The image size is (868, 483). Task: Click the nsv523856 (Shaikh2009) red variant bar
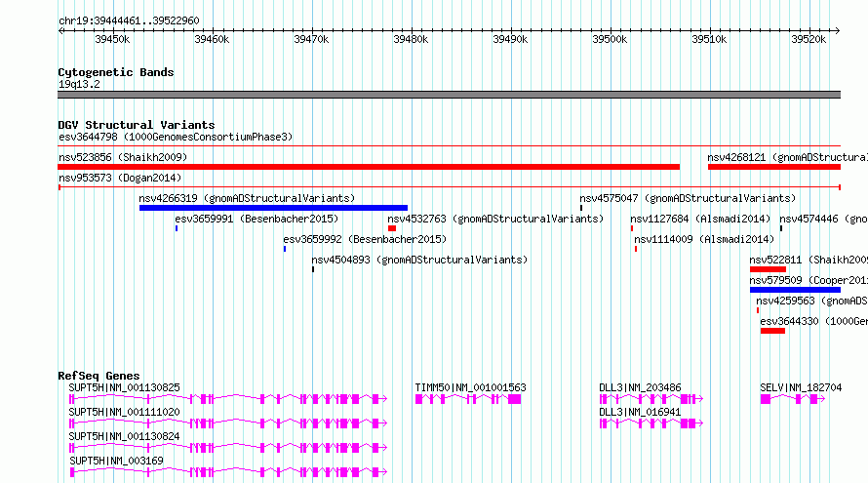(x=369, y=167)
